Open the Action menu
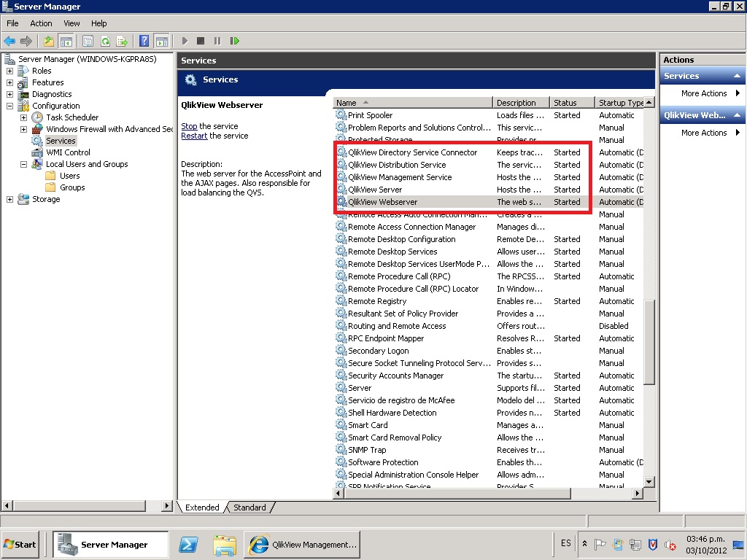 click(x=41, y=23)
